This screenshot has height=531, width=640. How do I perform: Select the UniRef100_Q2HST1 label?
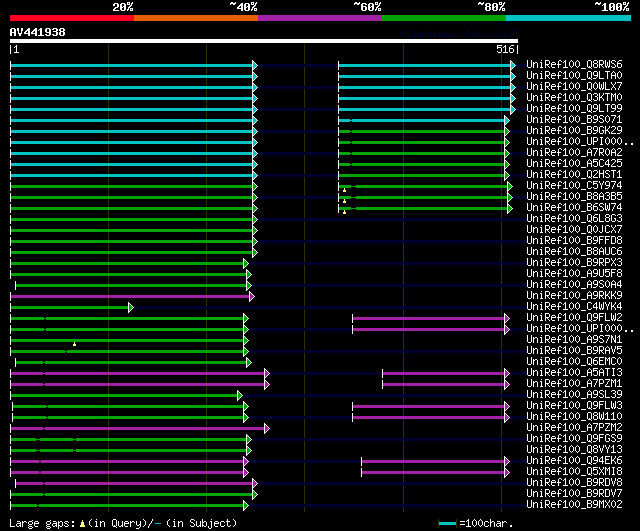point(574,175)
